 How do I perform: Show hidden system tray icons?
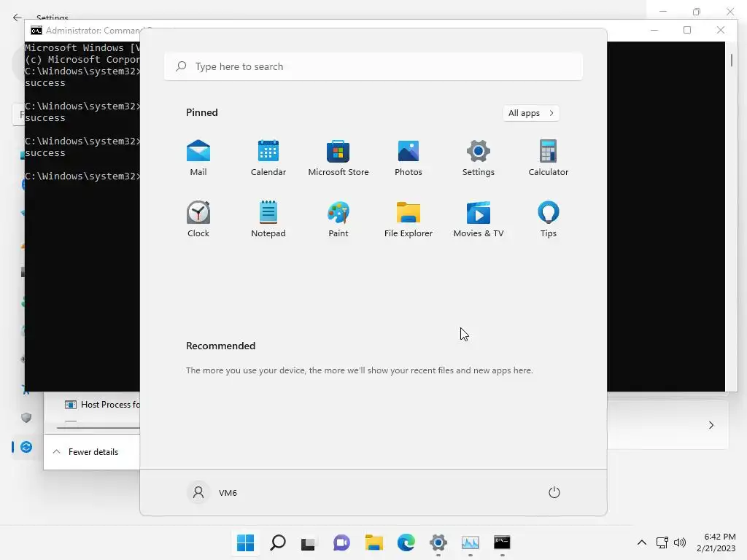642,542
